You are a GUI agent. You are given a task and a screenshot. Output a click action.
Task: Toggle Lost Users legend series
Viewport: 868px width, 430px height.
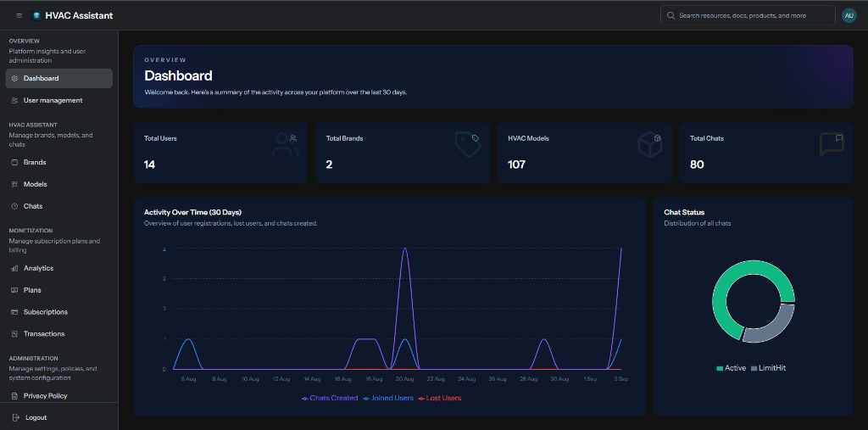pyautogui.click(x=440, y=398)
